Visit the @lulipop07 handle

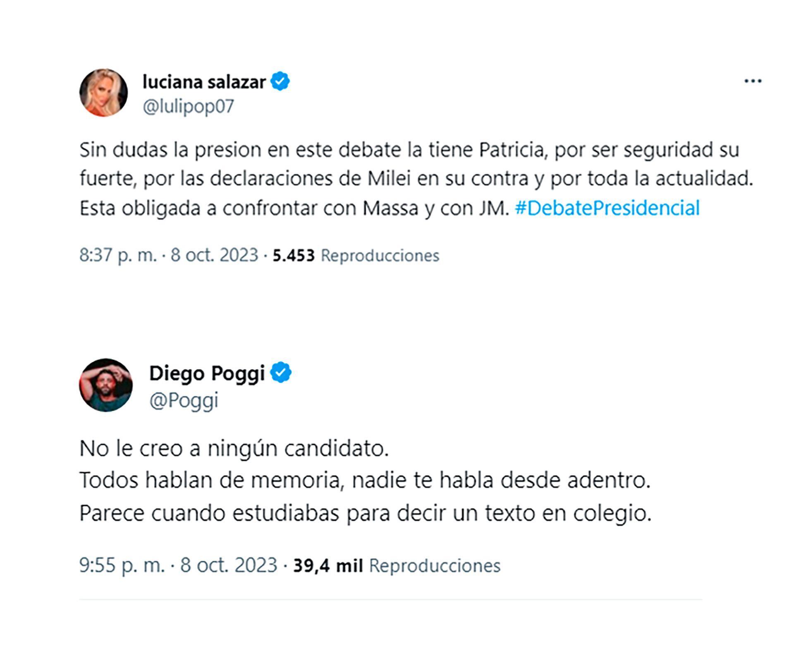(x=188, y=106)
